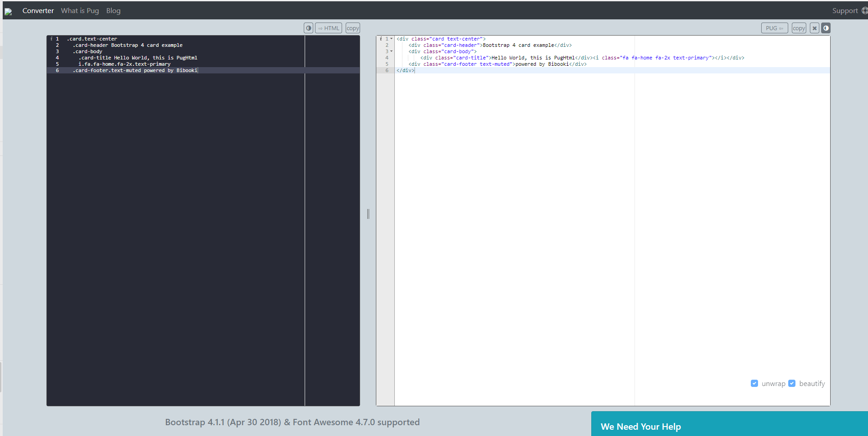Click the info marker on HTML line 1
868x436 pixels.
coord(381,39)
